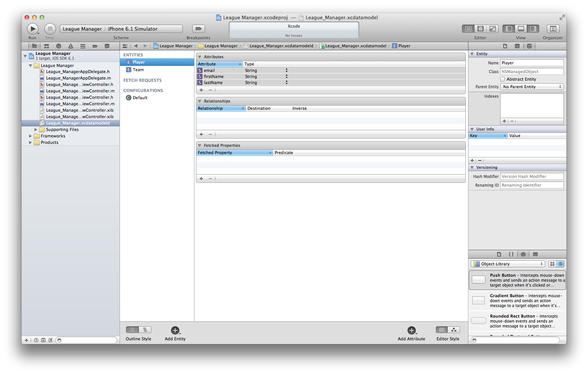Image resolution: width=588 pixels, height=374 pixels.
Task: Open the Breakpoint navigator
Action: click(95, 46)
